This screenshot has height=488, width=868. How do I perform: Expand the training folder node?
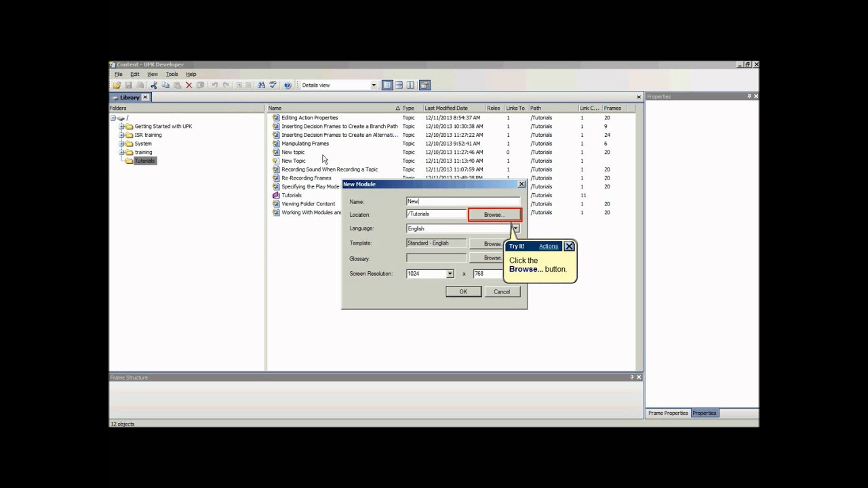121,152
